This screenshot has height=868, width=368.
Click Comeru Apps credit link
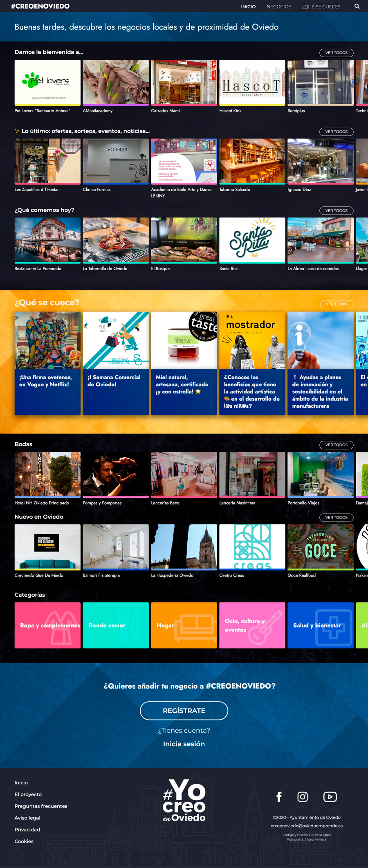[x=320, y=835]
